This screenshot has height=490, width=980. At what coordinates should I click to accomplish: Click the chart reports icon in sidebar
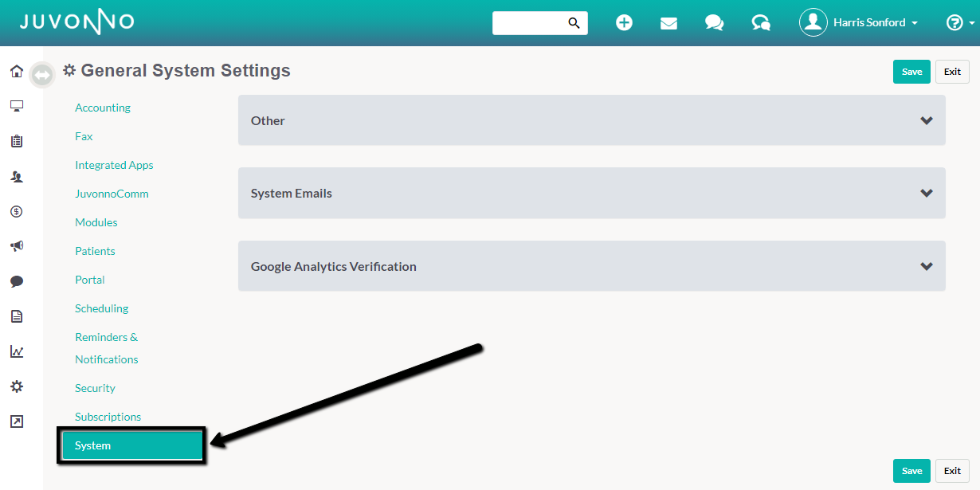tap(16, 351)
